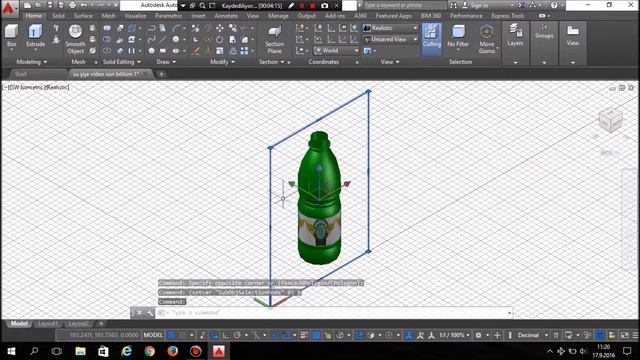Click the Smooth Object mesh tool

(x=75, y=39)
